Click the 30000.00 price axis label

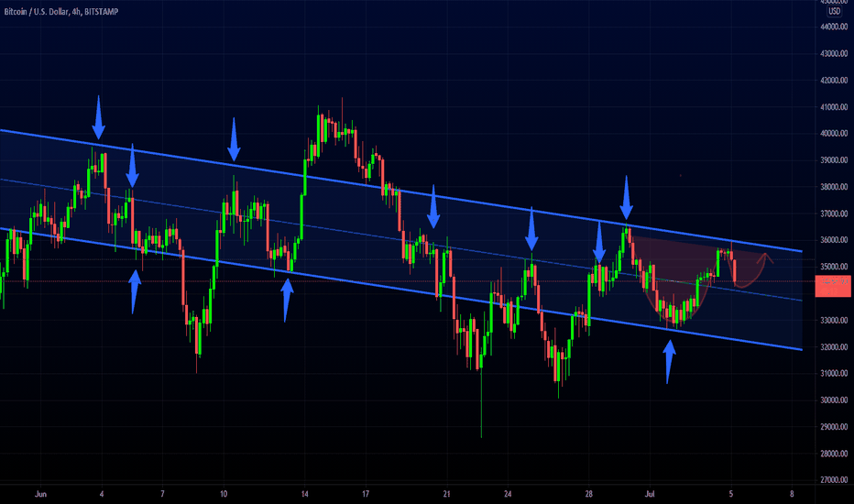(x=834, y=400)
